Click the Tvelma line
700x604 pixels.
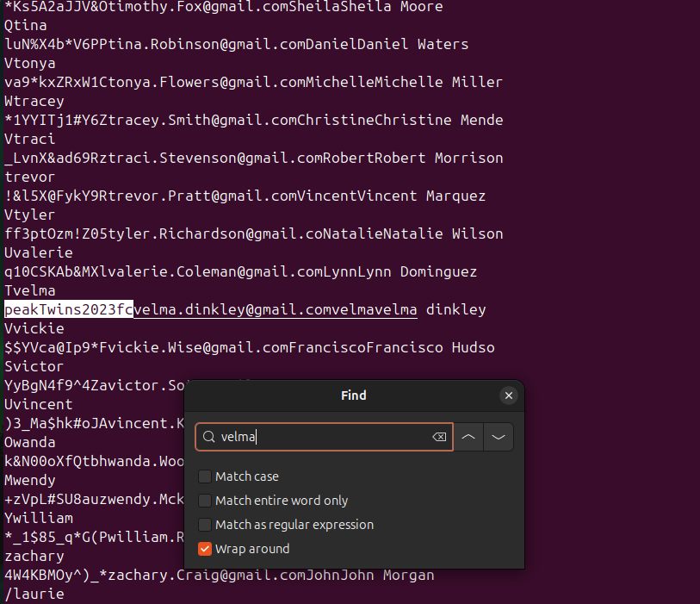pos(30,290)
